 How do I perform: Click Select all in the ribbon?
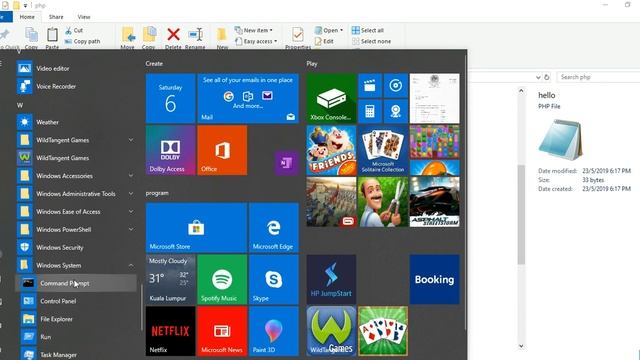(x=368, y=30)
